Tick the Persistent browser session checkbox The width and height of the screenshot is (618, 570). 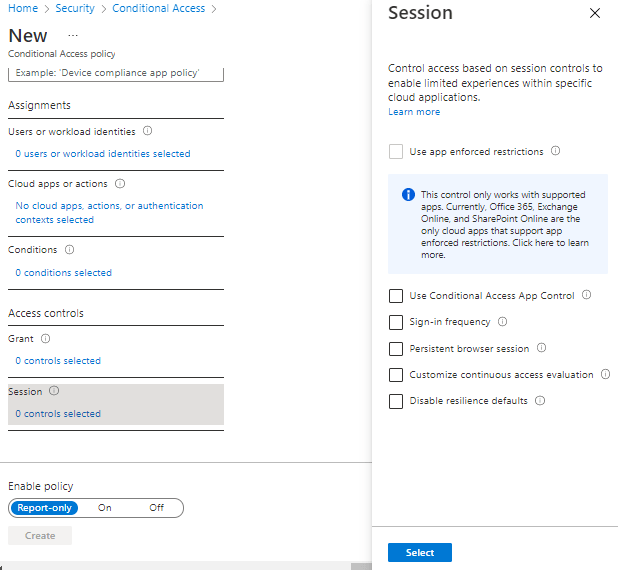[396, 349]
